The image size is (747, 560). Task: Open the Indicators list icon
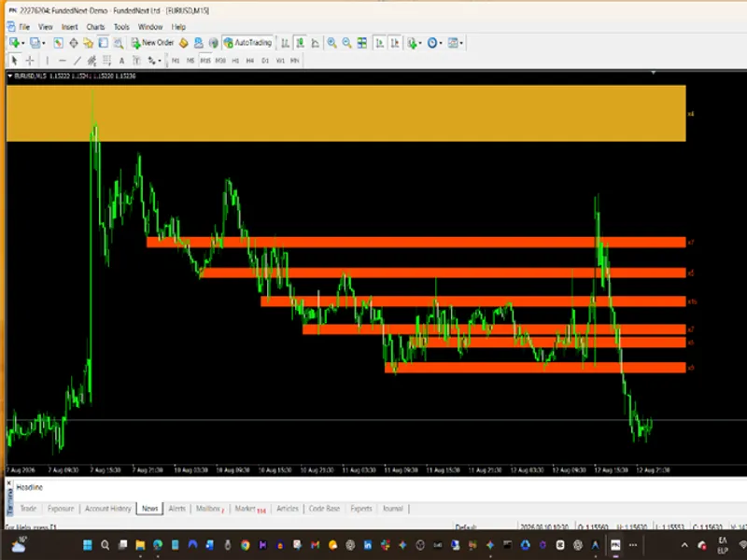pos(412,43)
